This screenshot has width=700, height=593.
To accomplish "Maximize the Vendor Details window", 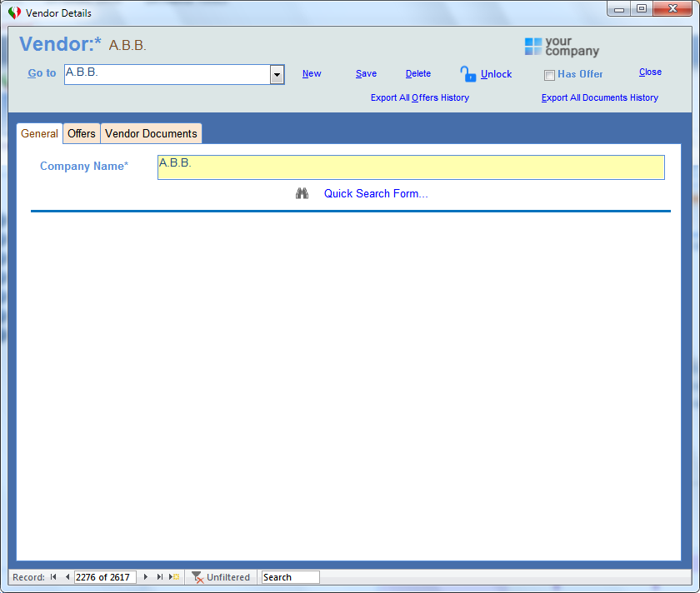I will [642, 8].
